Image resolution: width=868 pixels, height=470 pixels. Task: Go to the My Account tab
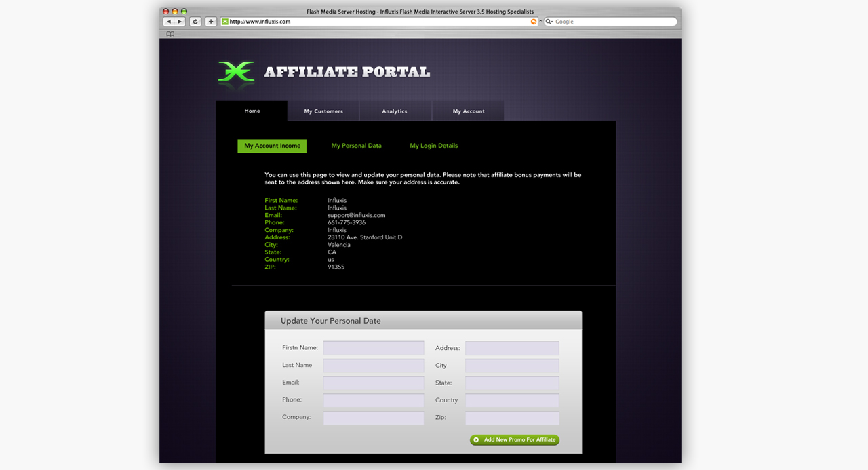pyautogui.click(x=467, y=111)
